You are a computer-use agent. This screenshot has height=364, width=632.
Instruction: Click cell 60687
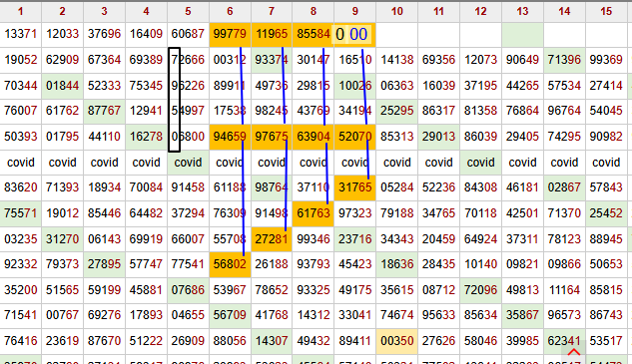pyautogui.click(x=188, y=34)
